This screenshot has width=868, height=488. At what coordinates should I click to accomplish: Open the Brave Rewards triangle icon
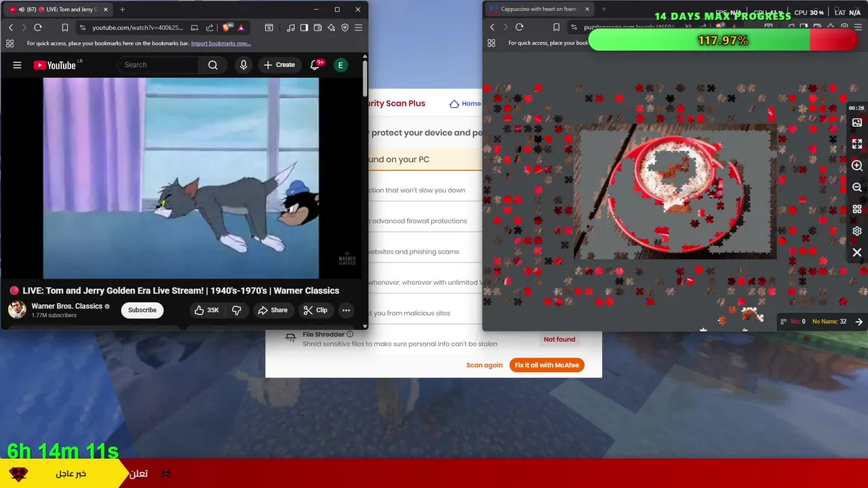coord(241,28)
